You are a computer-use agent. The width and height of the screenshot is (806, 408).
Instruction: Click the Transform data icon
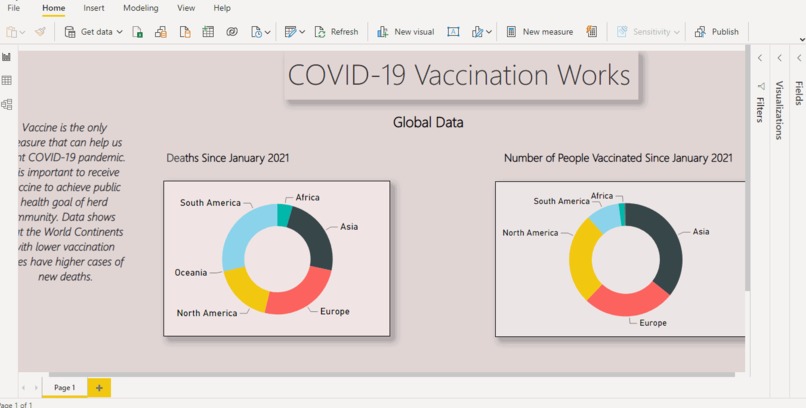point(290,32)
